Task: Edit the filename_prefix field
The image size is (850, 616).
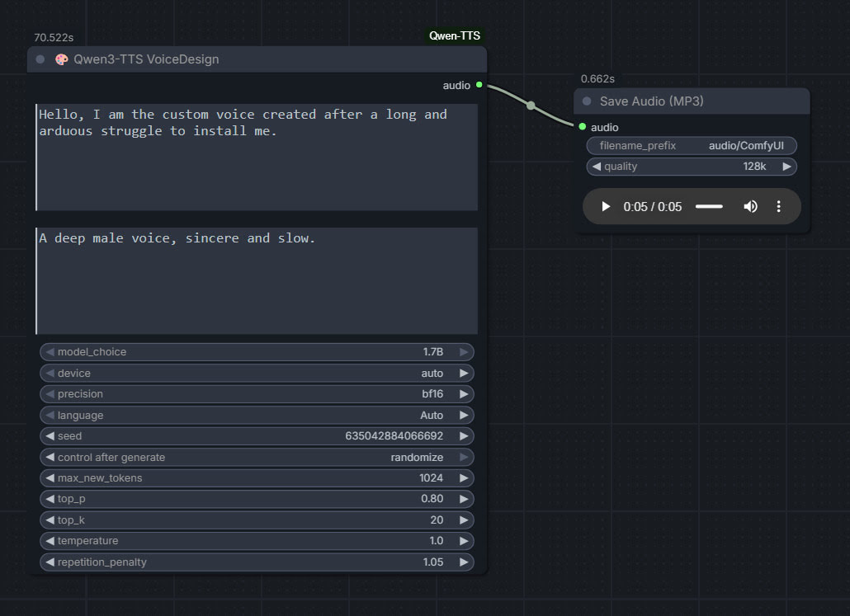Action: 692,146
